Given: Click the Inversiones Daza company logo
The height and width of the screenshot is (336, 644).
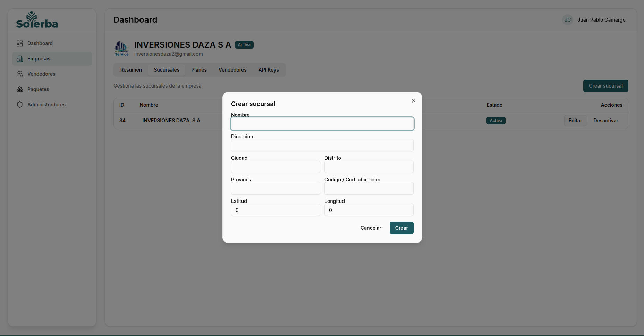Looking at the screenshot, I should click(122, 48).
